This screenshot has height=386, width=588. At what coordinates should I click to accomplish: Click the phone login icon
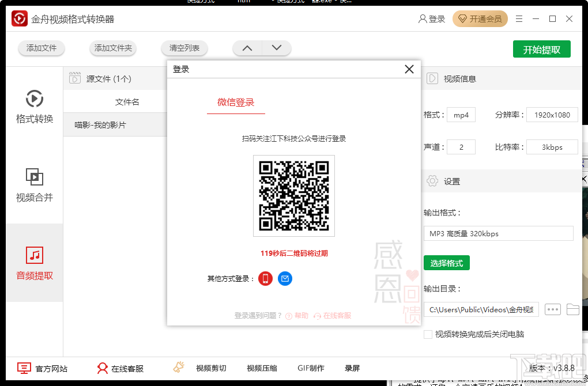coord(265,278)
